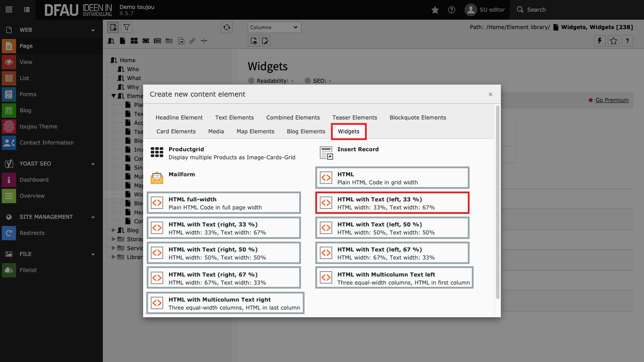Click the Go Premium link

611,100
